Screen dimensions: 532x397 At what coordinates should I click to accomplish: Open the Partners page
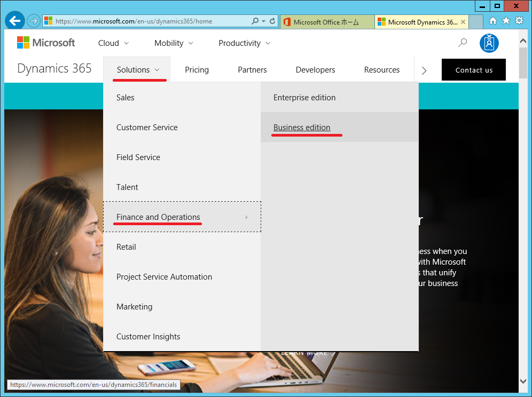point(252,70)
